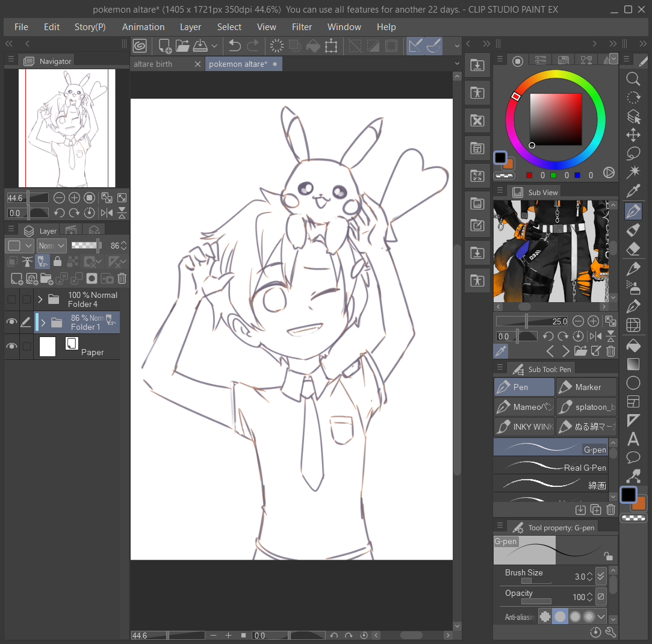Open layer color label dropdown
Viewport: 652px width, 644px height.
19,246
